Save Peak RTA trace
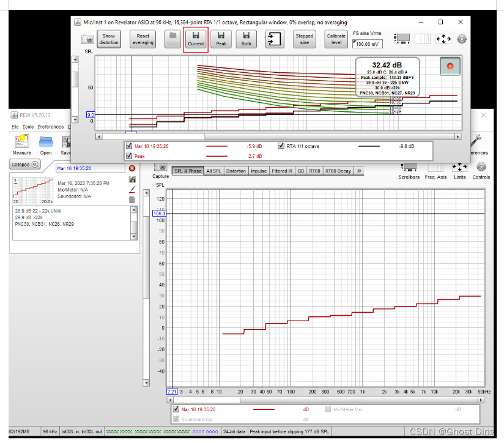 [221, 39]
